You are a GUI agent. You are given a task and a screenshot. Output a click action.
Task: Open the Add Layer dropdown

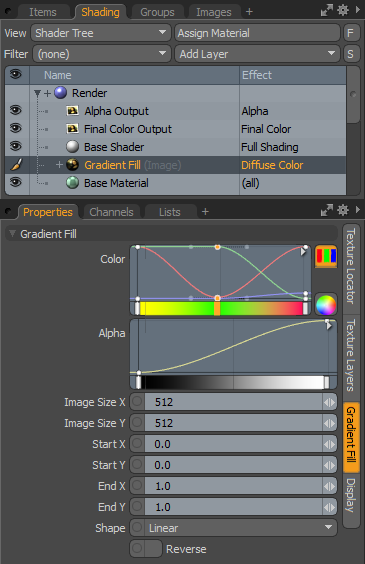[x=257, y=54]
